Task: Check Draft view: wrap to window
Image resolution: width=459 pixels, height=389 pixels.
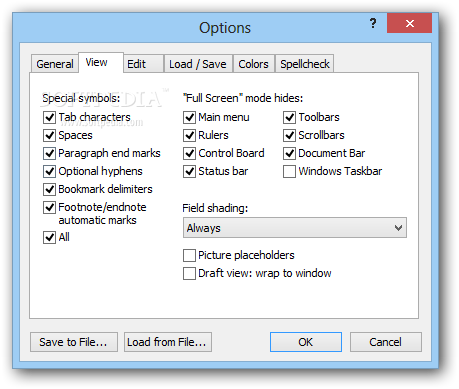Action: point(189,273)
